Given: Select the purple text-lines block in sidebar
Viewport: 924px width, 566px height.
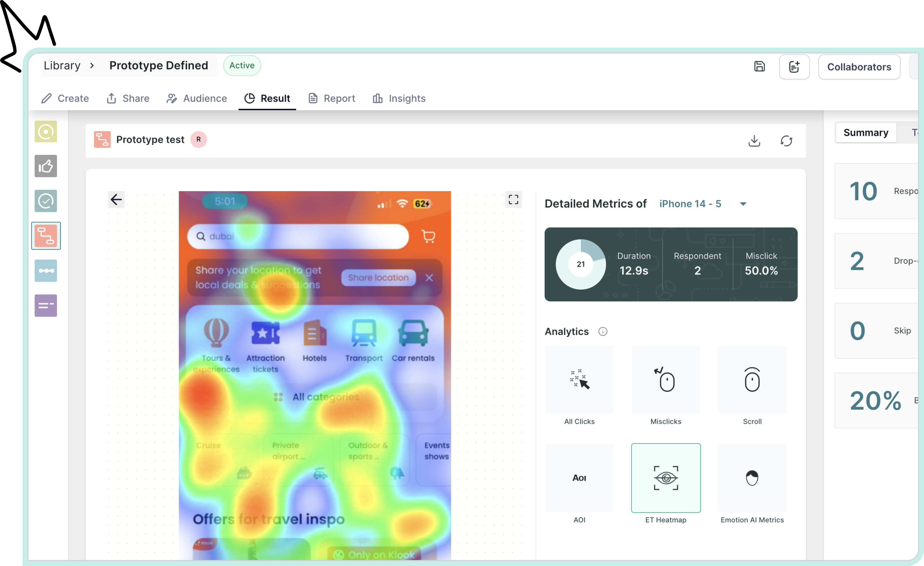Looking at the screenshot, I should 46,306.
